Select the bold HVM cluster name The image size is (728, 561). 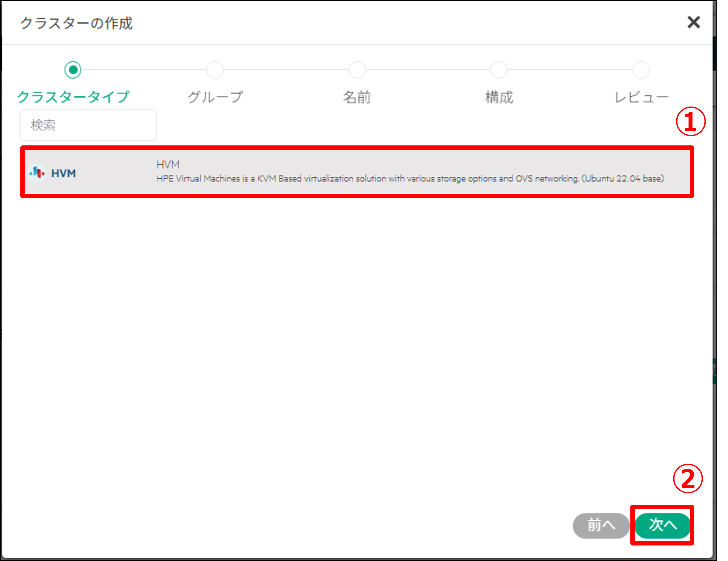tap(63, 173)
